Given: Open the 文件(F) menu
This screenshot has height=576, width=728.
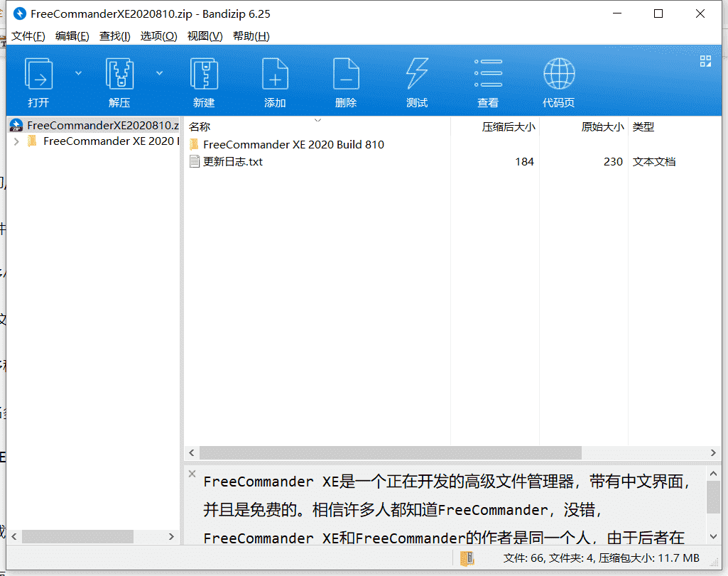Looking at the screenshot, I should tap(28, 36).
